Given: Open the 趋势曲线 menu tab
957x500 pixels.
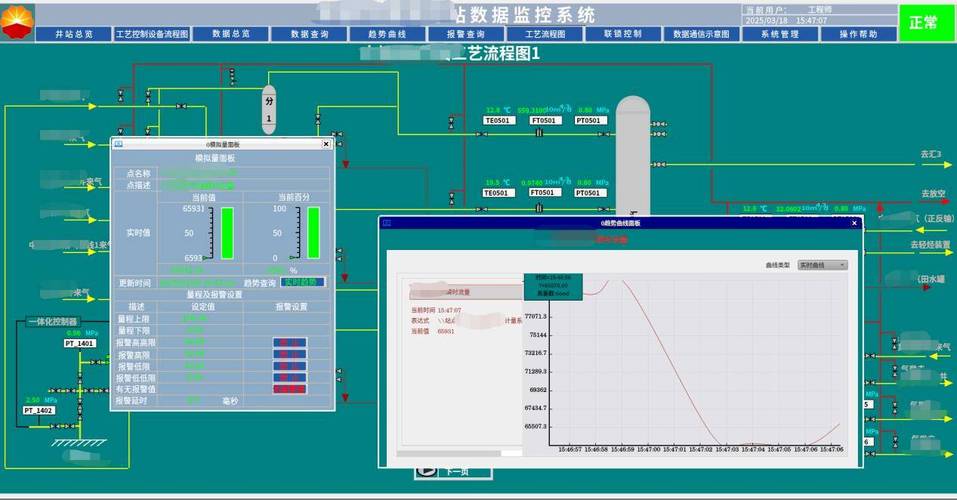Looking at the screenshot, I should click(x=387, y=34).
